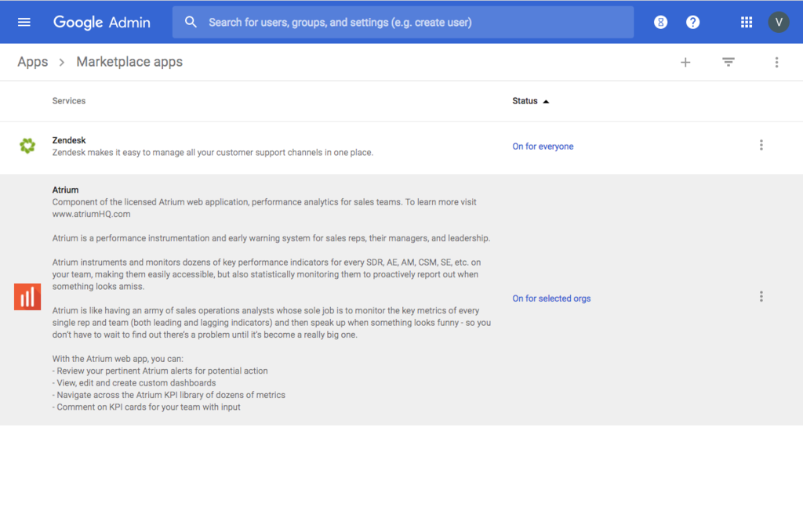
Task: Open the page-level more options menu
Action: point(776,63)
